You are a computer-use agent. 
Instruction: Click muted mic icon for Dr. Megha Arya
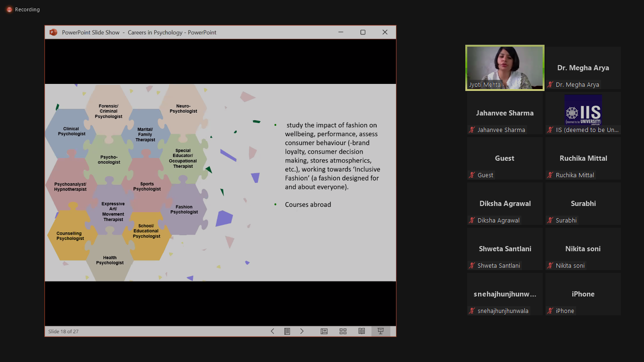(550, 85)
